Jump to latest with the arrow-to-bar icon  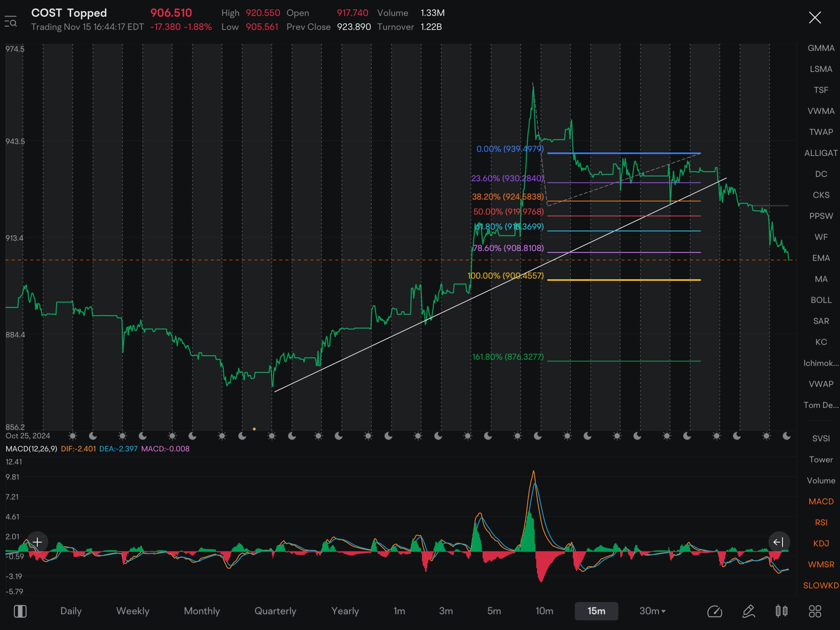click(779, 542)
